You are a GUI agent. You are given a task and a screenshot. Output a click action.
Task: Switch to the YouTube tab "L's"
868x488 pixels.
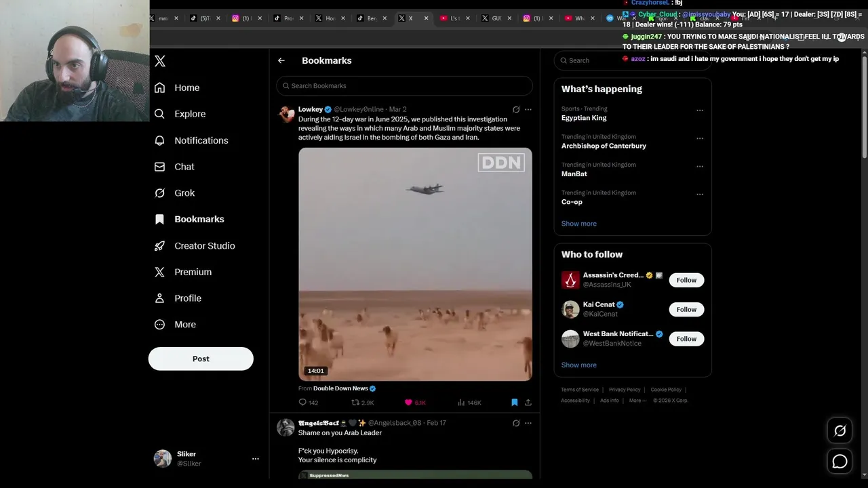[455, 18]
